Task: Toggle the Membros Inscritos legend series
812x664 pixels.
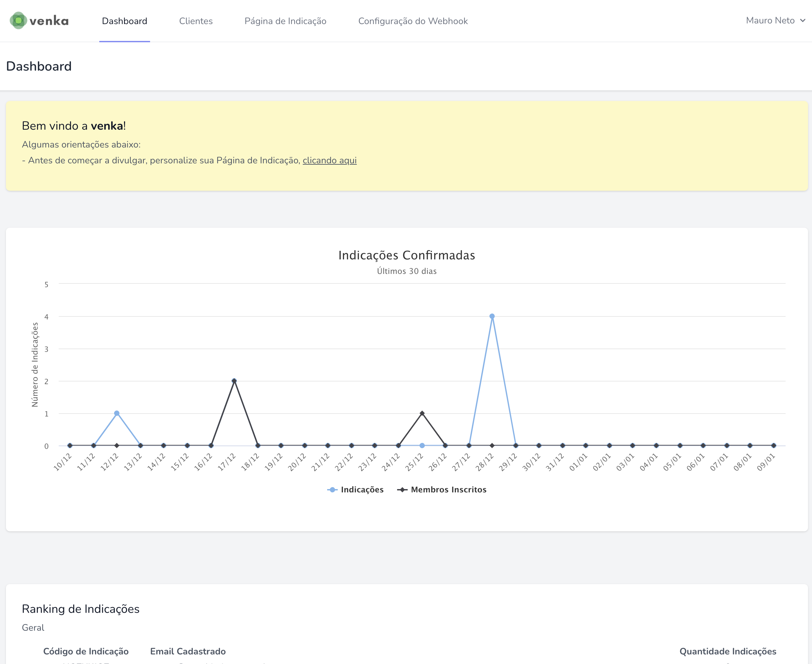Action: [x=442, y=490]
